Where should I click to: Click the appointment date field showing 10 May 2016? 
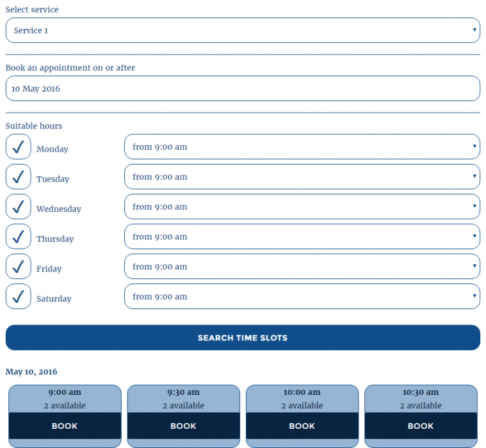pos(243,89)
